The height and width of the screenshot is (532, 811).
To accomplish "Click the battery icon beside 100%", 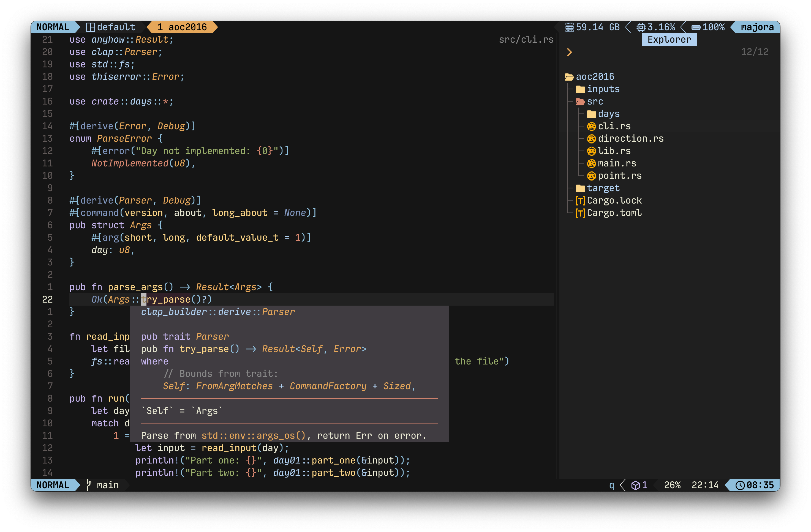I will pos(696,27).
